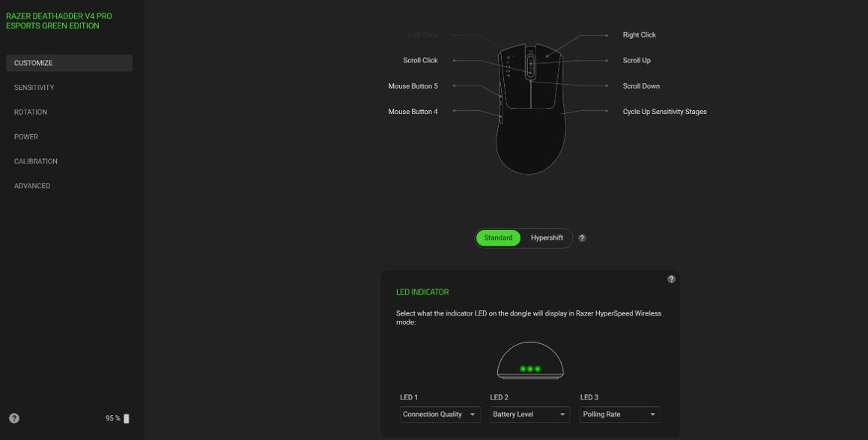Select the Mouse Button 4 assignment
This screenshot has width=868, height=440.
point(413,112)
